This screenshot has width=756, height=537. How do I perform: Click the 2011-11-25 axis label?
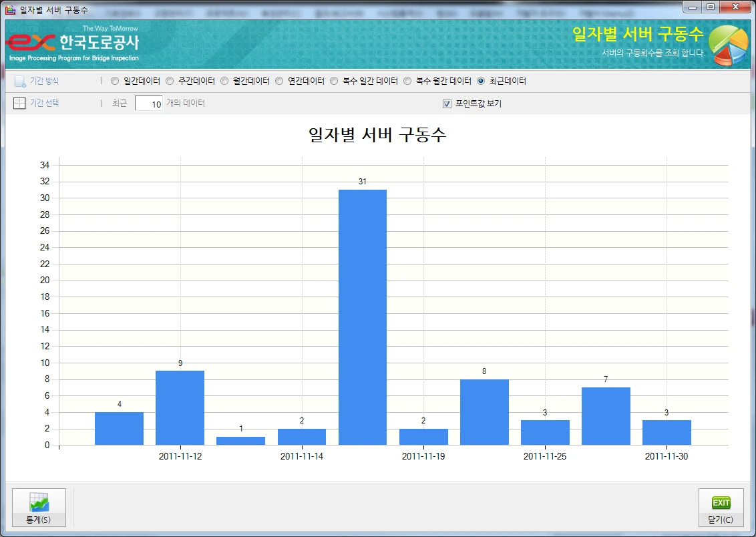click(545, 456)
